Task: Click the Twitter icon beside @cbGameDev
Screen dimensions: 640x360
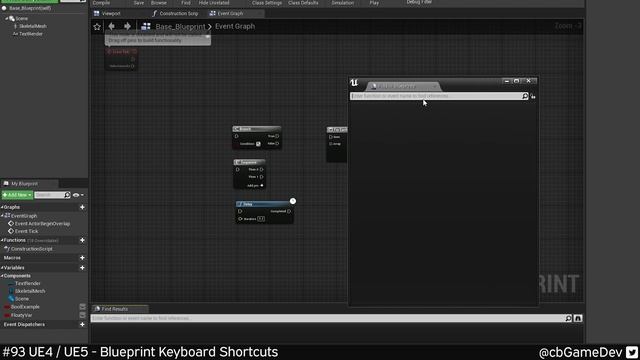Action: pos(632,352)
